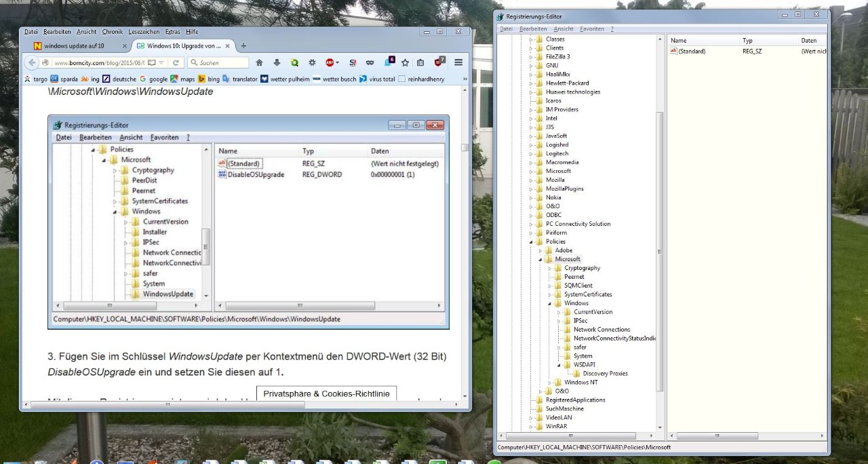Expand the Windows NT registry key
This screenshot has height=464, width=868.
(x=550, y=383)
